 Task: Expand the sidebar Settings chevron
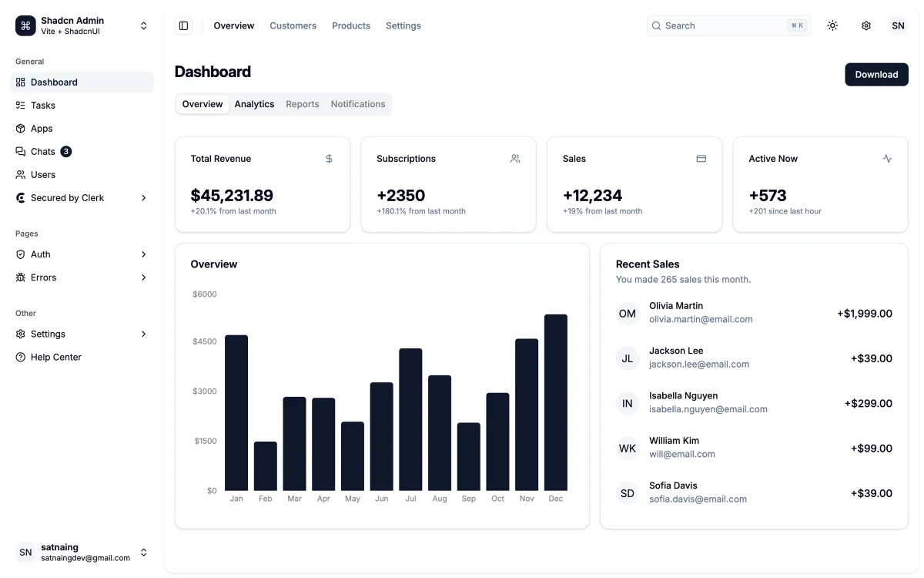click(x=143, y=334)
